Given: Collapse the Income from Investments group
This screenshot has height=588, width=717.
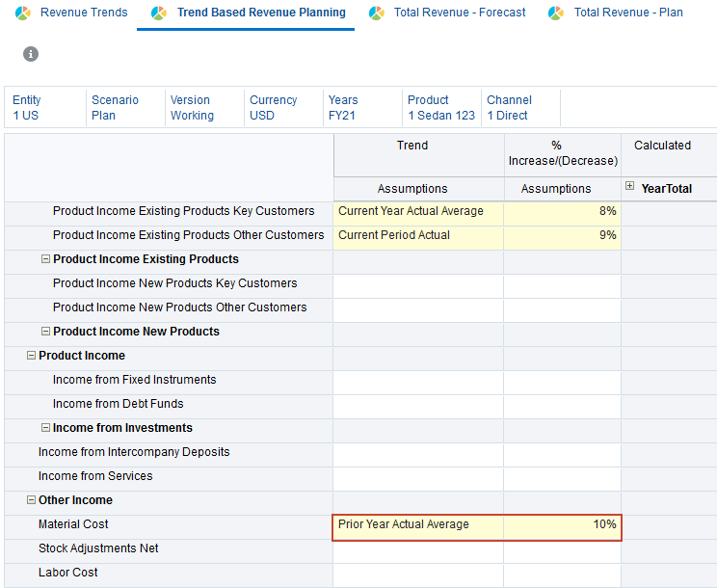Looking at the screenshot, I should [x=45, y=428].
